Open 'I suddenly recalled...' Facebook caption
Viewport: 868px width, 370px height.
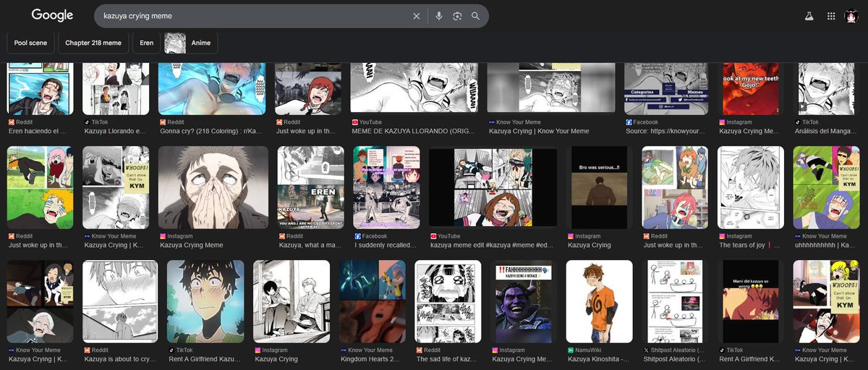click(387, 245)
